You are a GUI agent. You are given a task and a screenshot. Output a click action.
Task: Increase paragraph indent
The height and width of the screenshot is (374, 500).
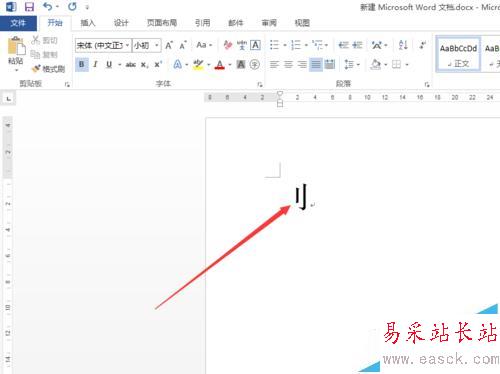click(x=357, y=45)
